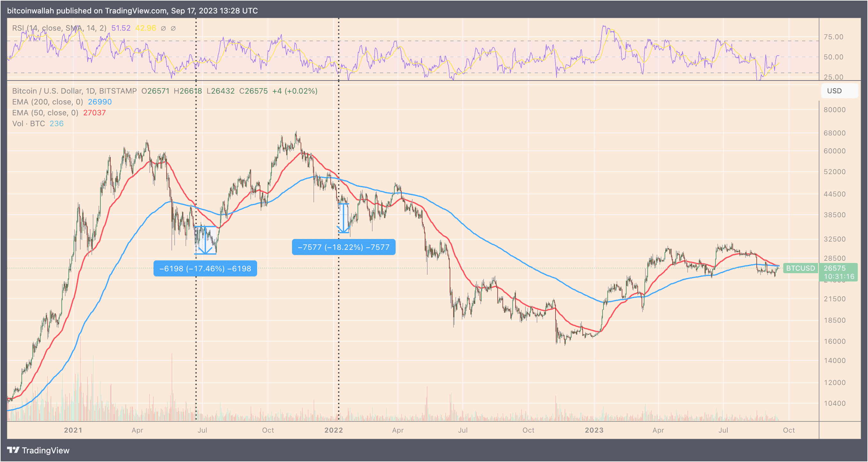868x462 pixels.
Task: Click the TradingView brand text
Action: pyautogui.click(x=45, y=450)
